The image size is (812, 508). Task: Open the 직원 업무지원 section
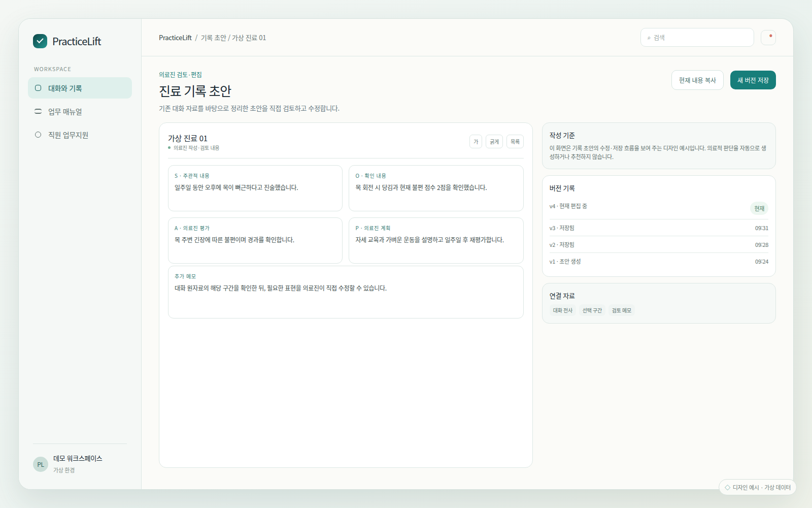tap(80, 135)
